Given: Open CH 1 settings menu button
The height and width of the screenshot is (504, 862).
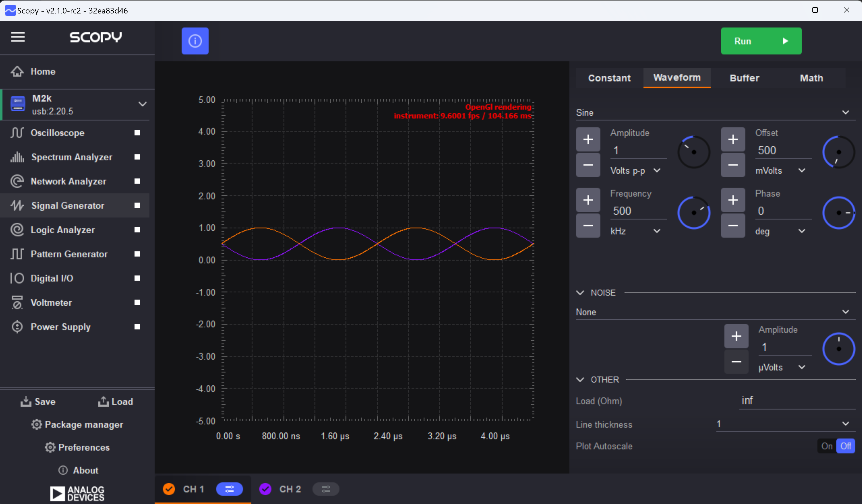Looking at the screenshot, I should click(229, 489).
